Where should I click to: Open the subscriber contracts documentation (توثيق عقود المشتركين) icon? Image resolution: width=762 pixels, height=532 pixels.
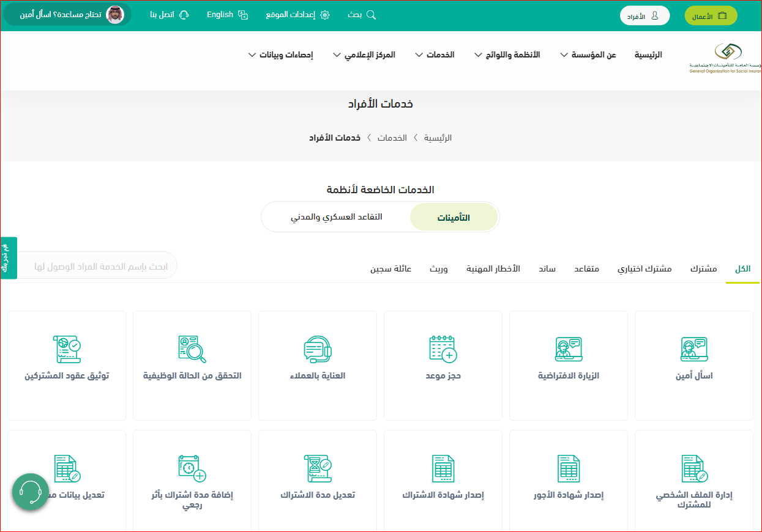(x=67, y=349)
